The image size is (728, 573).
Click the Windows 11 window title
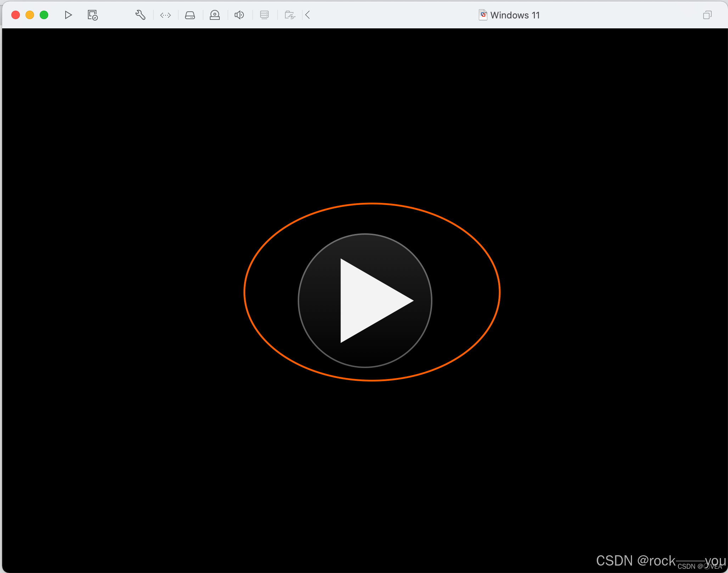pyautogui.click(x=515, y=15)
